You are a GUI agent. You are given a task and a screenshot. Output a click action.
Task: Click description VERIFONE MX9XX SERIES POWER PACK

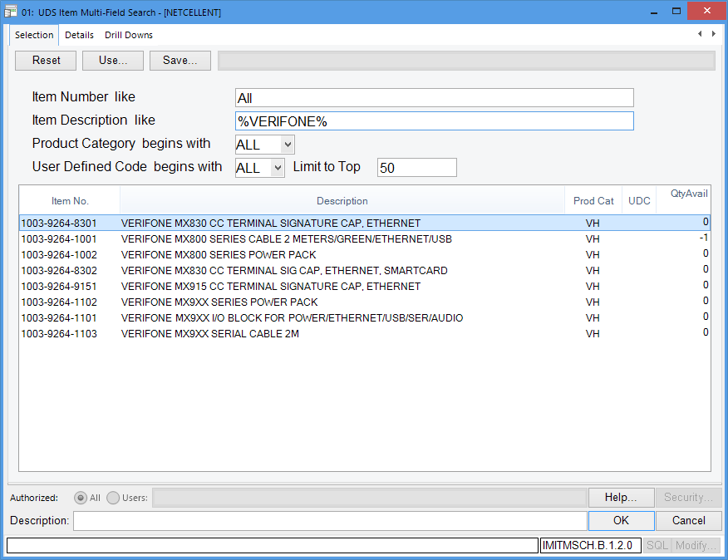219,302
